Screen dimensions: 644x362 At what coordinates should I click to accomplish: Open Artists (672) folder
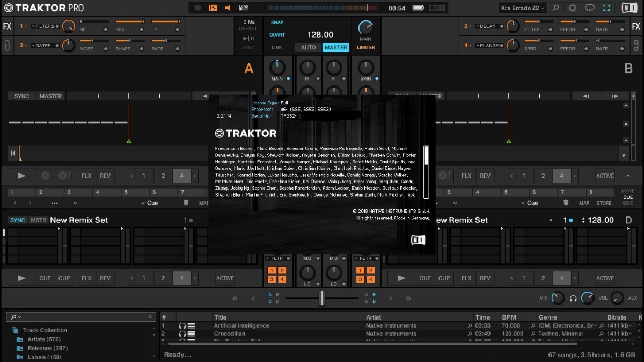[x=44, y=339]
